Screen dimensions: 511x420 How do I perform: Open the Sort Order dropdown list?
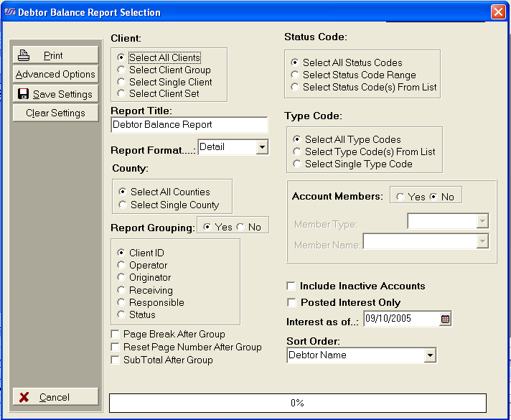point(429,355)
